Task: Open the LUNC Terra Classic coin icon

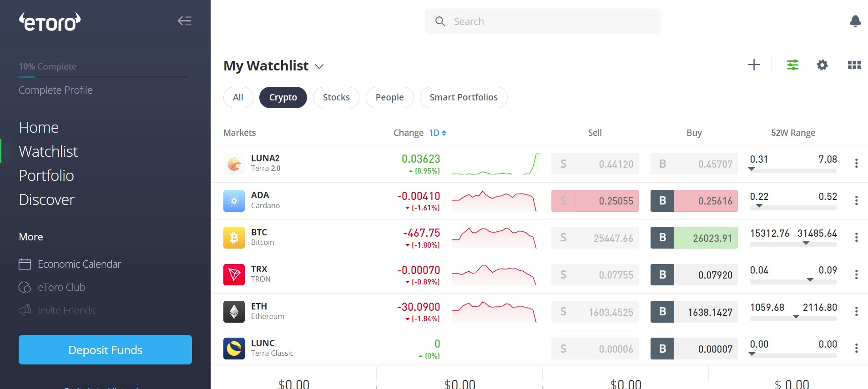Action: click(x=234, y=349)
